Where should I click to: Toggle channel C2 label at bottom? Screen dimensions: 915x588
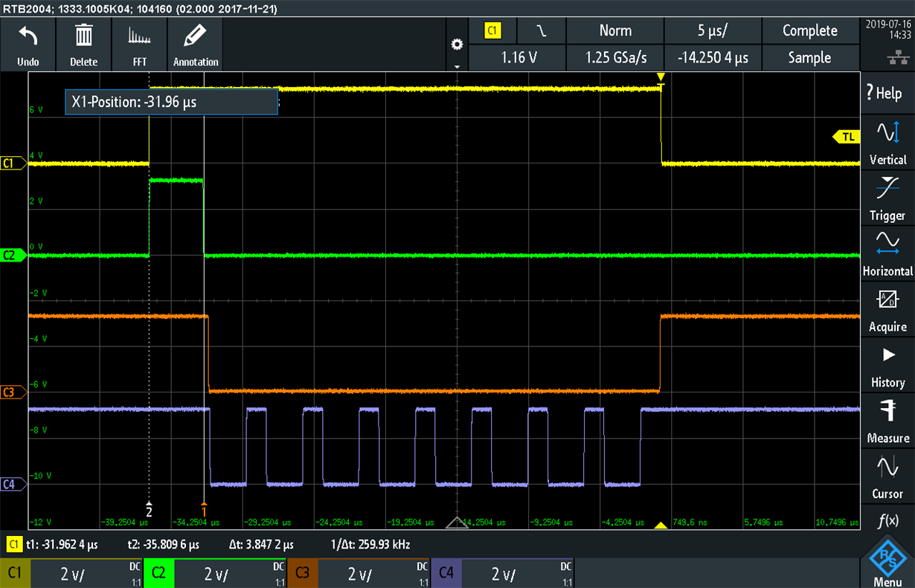tap(158, 573)
